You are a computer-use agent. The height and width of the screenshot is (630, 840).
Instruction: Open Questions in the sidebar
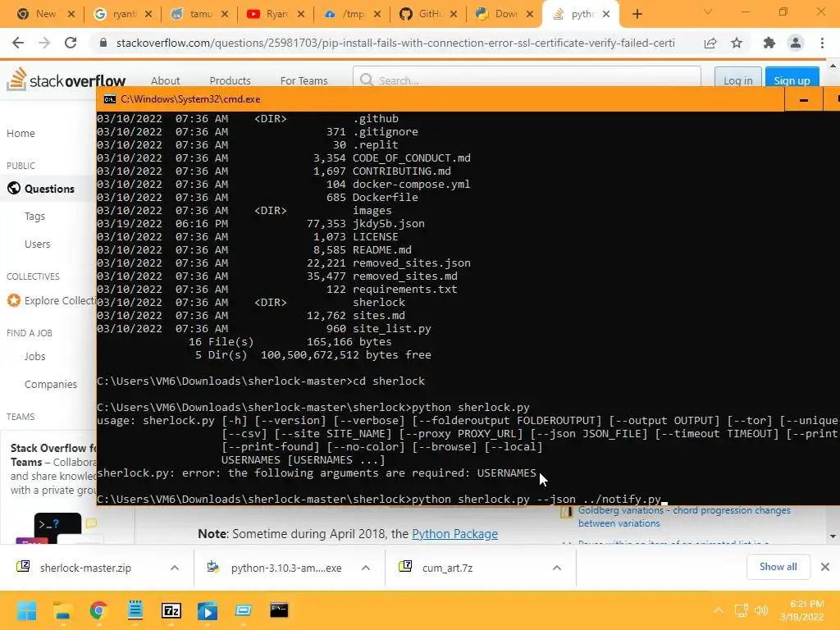(x=49, y=189)
